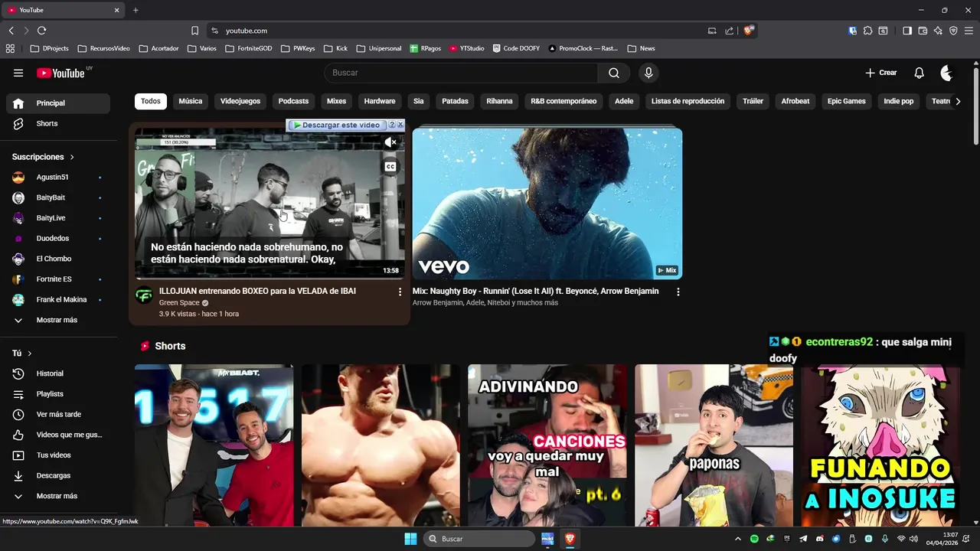Click the search magnifier button

pos(614,73)
